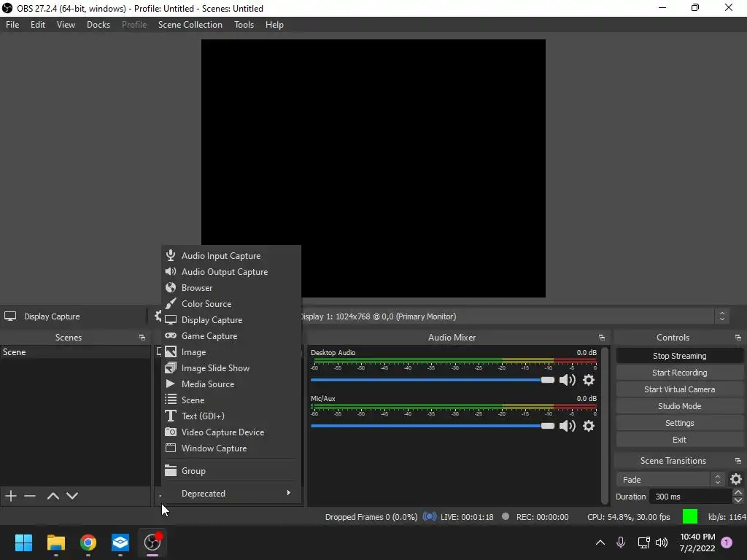The height and width of the screenshot is (560, 747).
Task: Pop out the Scene Transitions dock
Action: coord(738,461)
